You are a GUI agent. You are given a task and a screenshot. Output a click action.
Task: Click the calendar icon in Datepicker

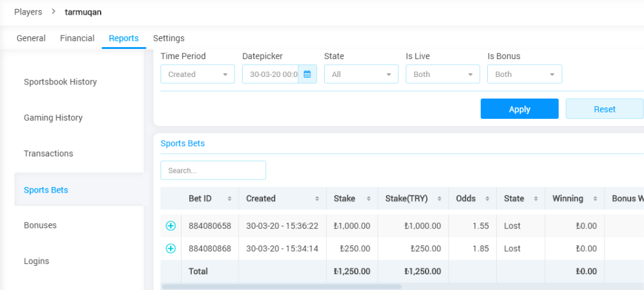pos(307,74)
